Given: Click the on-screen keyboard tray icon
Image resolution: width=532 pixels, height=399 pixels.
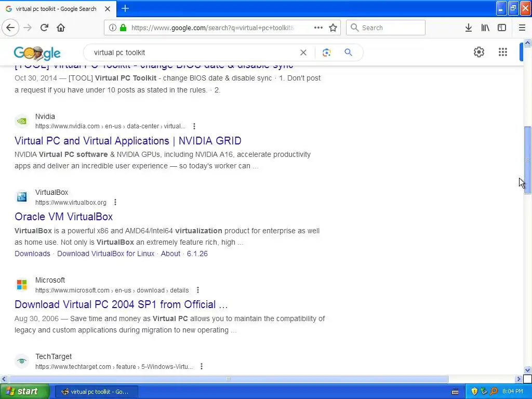Looking at the screenshot, I should pos(455,392).
